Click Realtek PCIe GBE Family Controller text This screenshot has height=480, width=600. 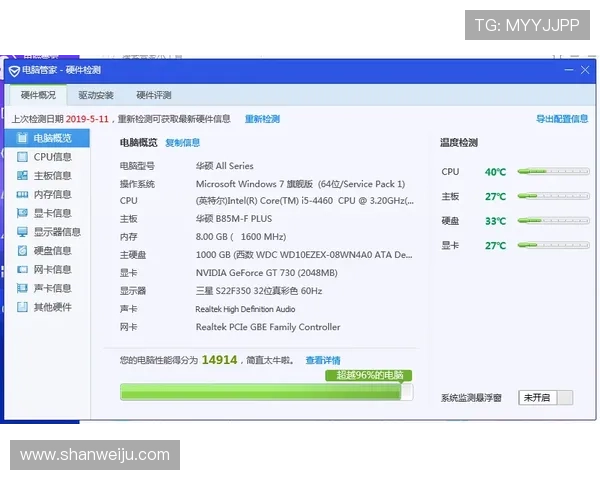click(268, 327)
